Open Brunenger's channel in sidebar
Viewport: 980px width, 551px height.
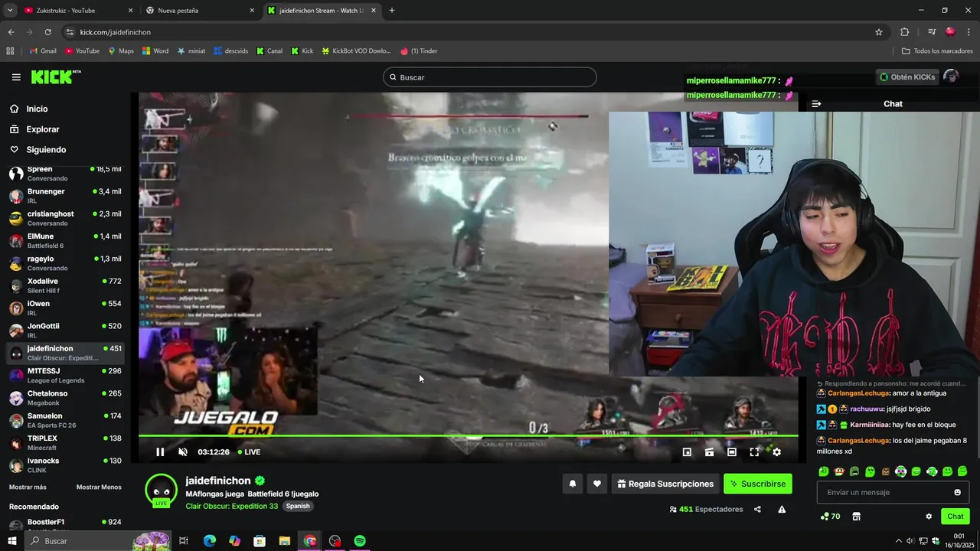point(65,196)
